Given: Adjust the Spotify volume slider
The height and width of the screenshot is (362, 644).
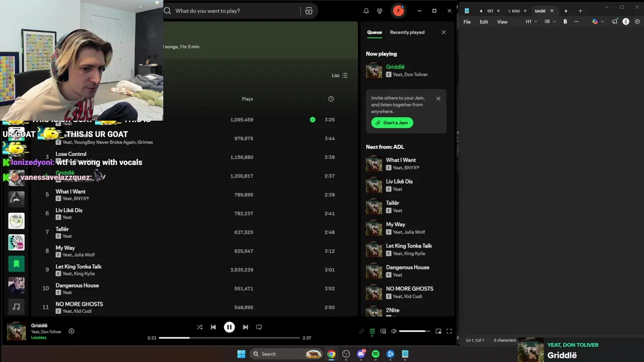Looking at the screenshot, I should [415, 331].
